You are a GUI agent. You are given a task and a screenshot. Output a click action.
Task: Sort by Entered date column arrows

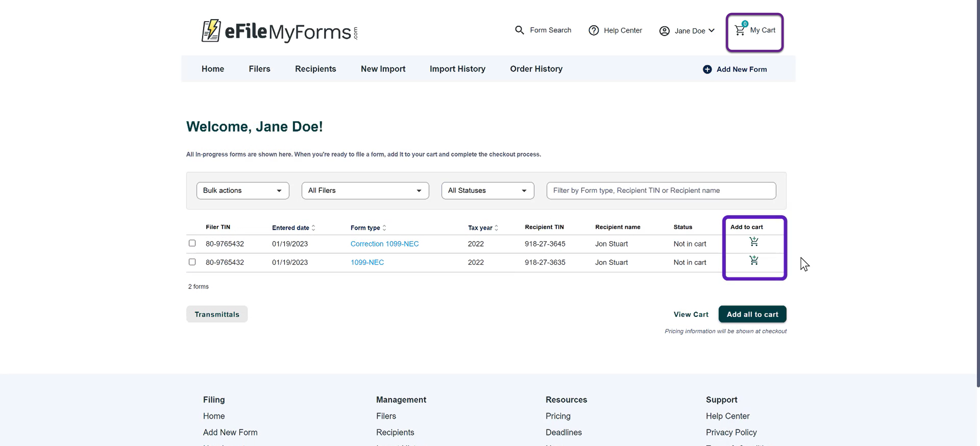(313, 227)
